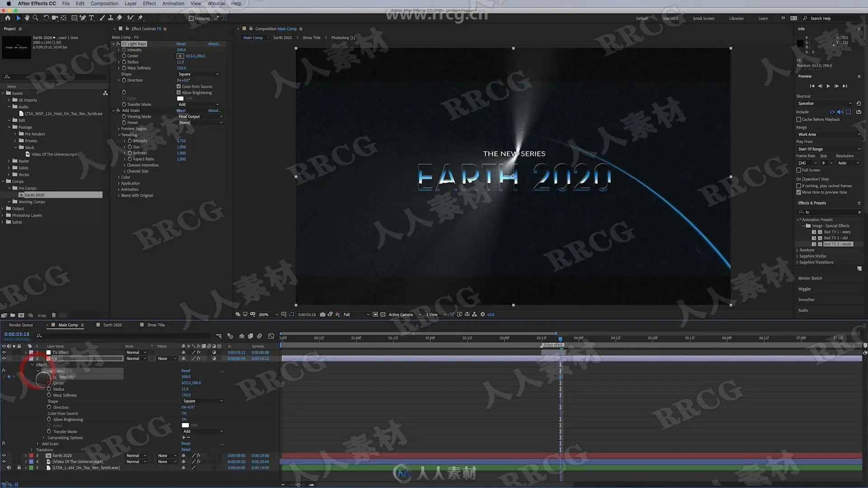The image size is (868, 488).
Task: Open the Composition menu
Action: 104,4
